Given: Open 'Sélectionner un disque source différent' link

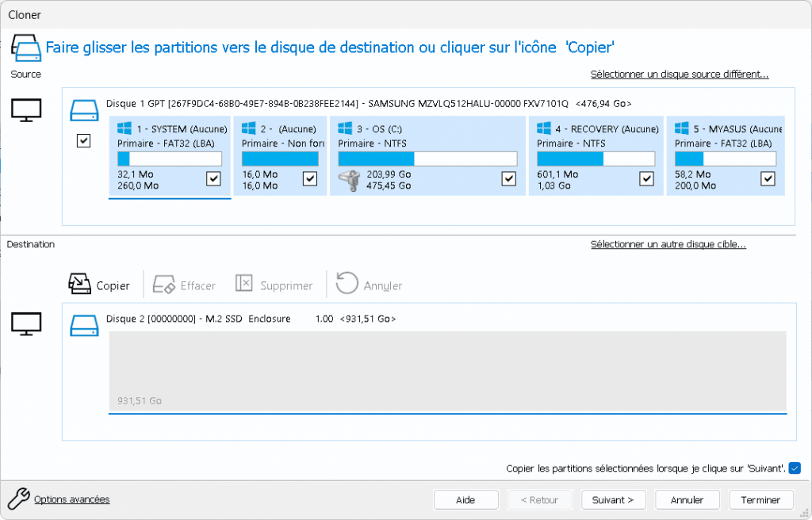Looking at the screenshot, I should click(680, 75).
